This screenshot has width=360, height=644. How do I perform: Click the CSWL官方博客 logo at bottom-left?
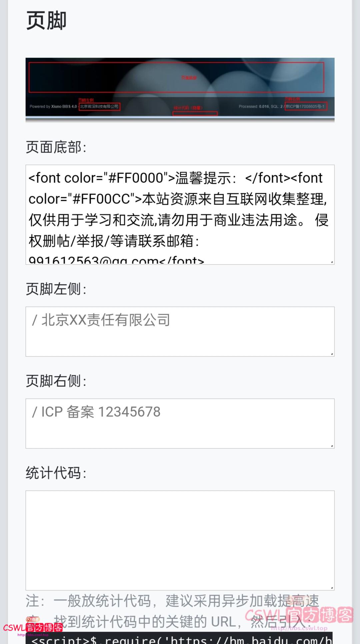click(33, 628)
